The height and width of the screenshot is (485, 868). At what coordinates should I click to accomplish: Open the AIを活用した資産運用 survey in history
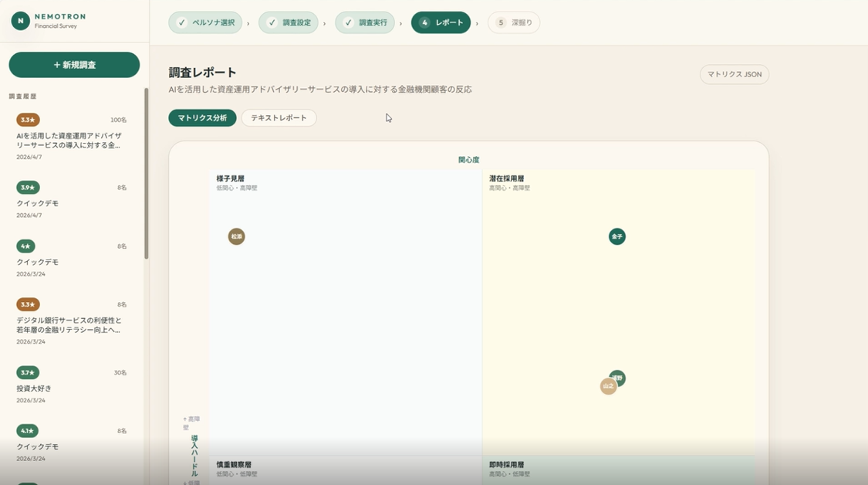72,137
